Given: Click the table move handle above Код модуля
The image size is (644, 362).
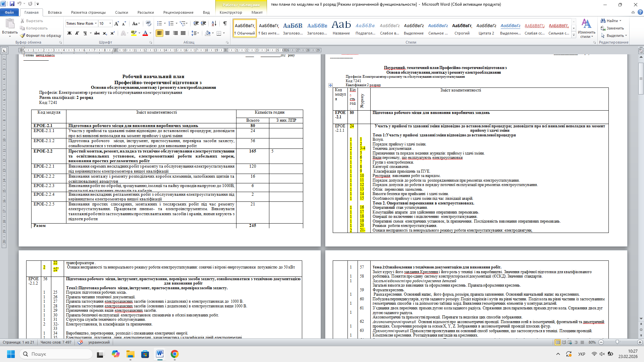Looking at the screenshot, I should tap(330, 85).
